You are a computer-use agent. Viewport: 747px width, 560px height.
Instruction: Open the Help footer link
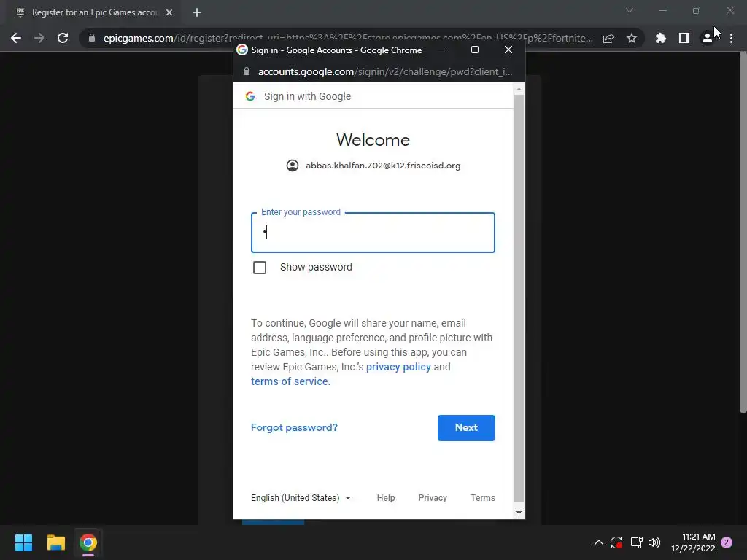coord(386,497)
